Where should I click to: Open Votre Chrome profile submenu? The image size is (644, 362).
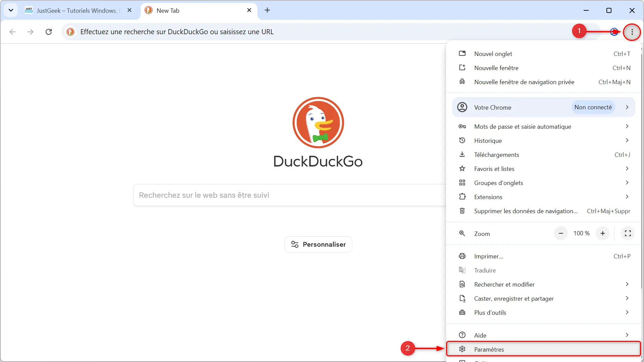pos(544,107)
